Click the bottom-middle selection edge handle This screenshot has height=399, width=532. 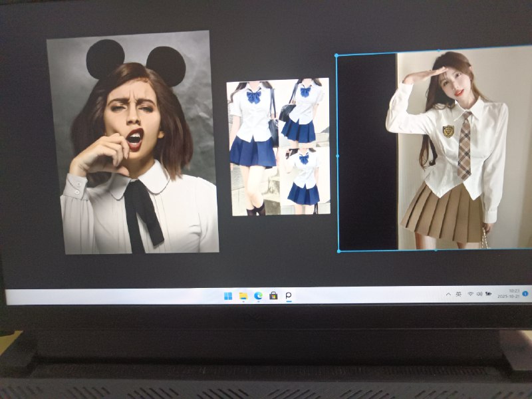click(x=436, y=251)
